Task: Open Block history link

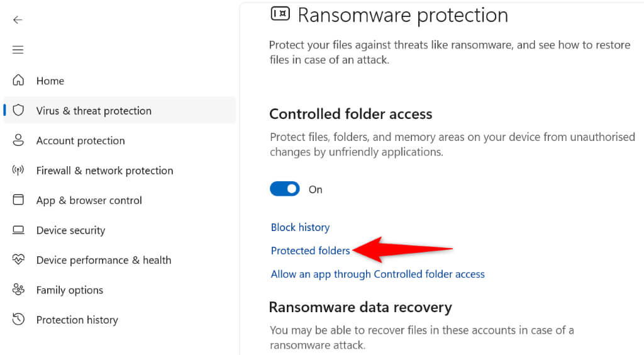Action: 300,227
